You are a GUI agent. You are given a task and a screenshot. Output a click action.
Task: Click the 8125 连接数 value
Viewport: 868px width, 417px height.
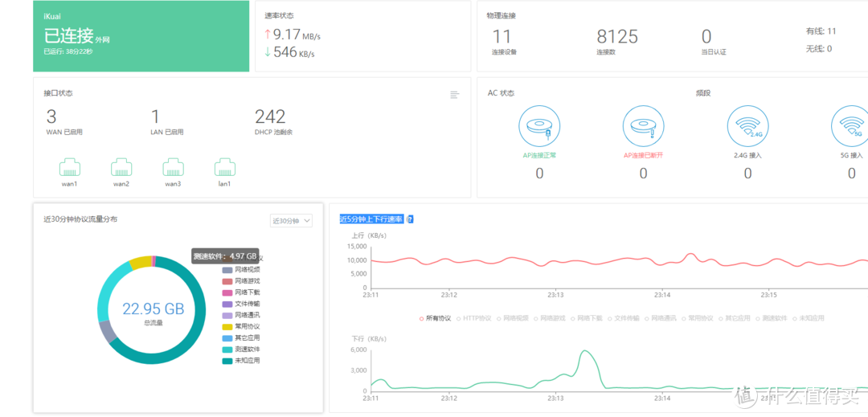(x=616, y=37)
